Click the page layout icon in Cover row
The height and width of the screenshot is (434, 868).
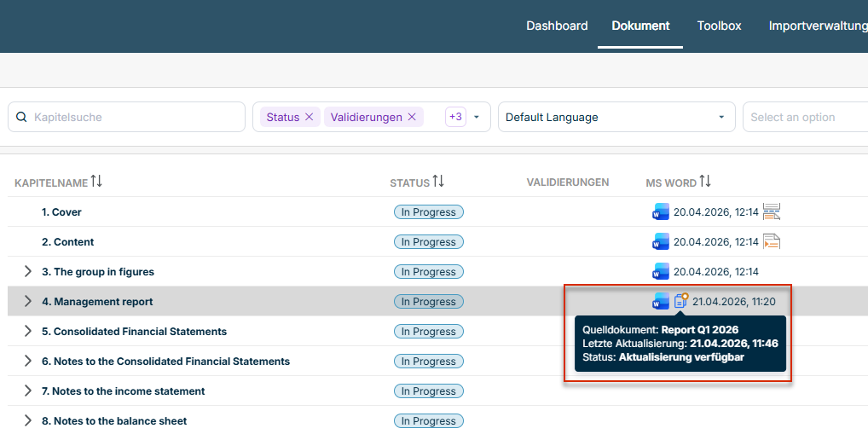tap(772, 212)
